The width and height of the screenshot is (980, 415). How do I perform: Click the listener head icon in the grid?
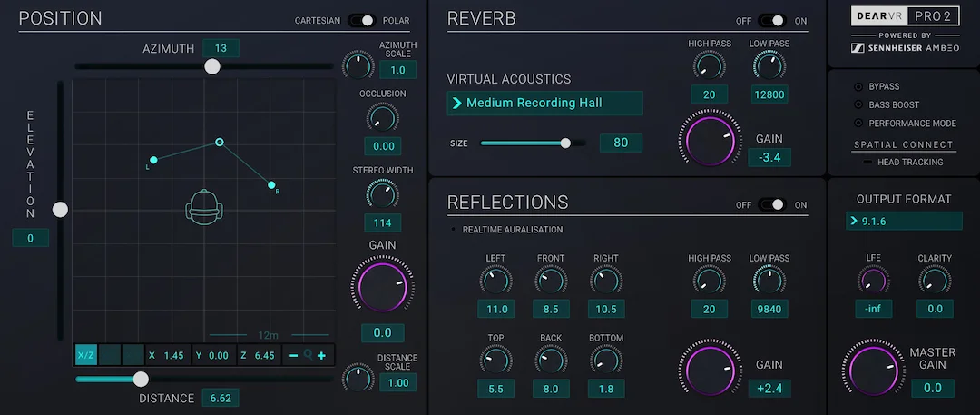(x=204, y=208)
